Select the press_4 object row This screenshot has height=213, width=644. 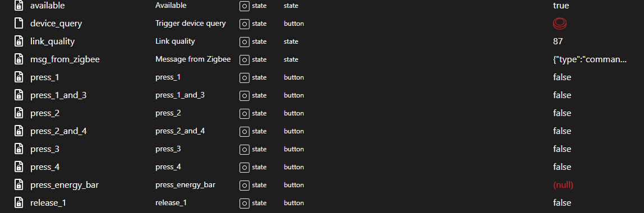322,167
